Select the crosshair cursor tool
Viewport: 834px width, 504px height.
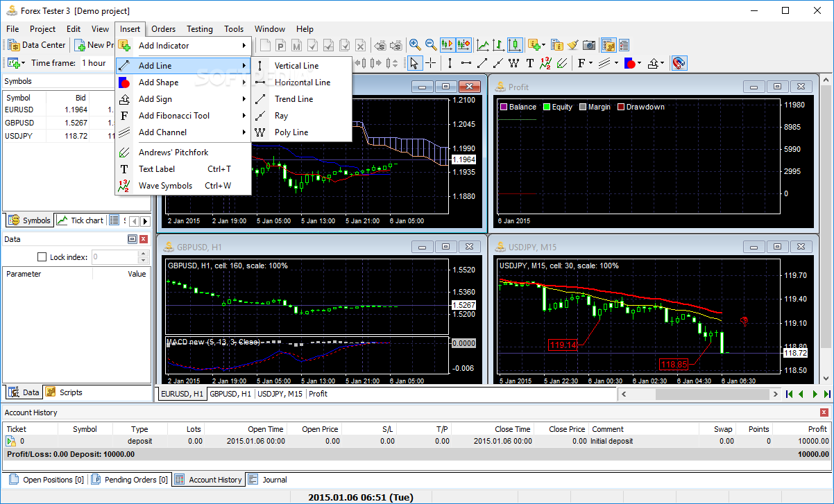(431, 63)
